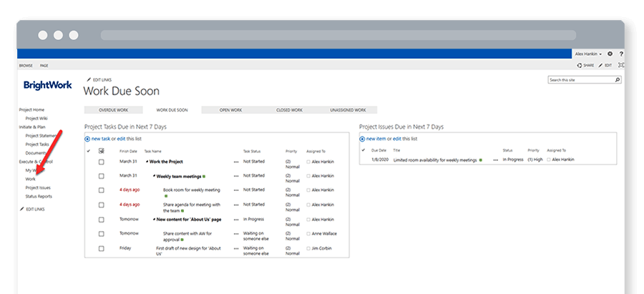Click the search magnifier icon
This screenshot has height=294, width=644.
616,80
